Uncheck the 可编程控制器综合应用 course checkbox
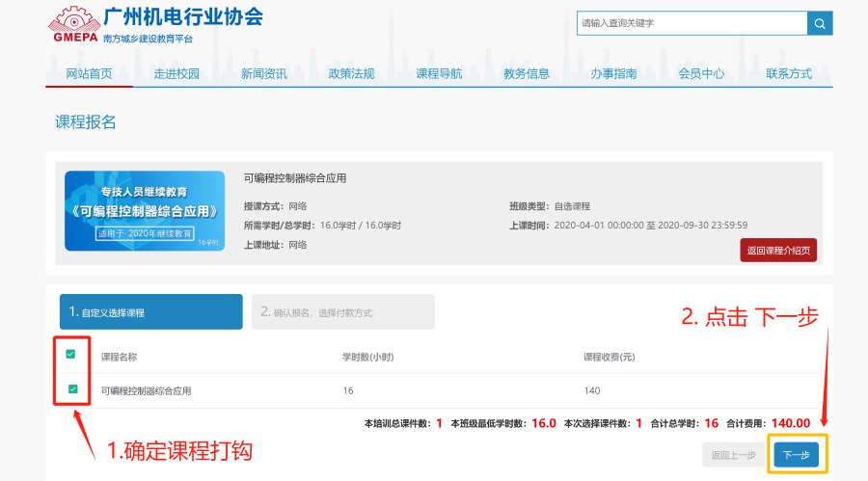 tap(70, 389)
